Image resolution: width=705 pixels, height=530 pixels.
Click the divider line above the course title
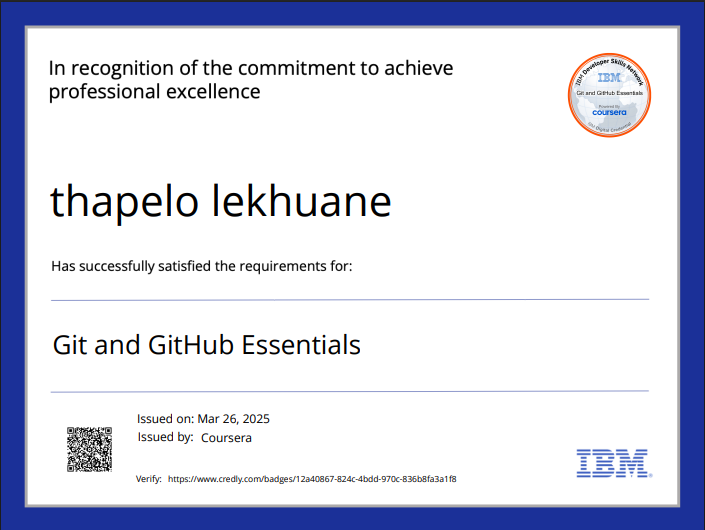coord(350,299)
